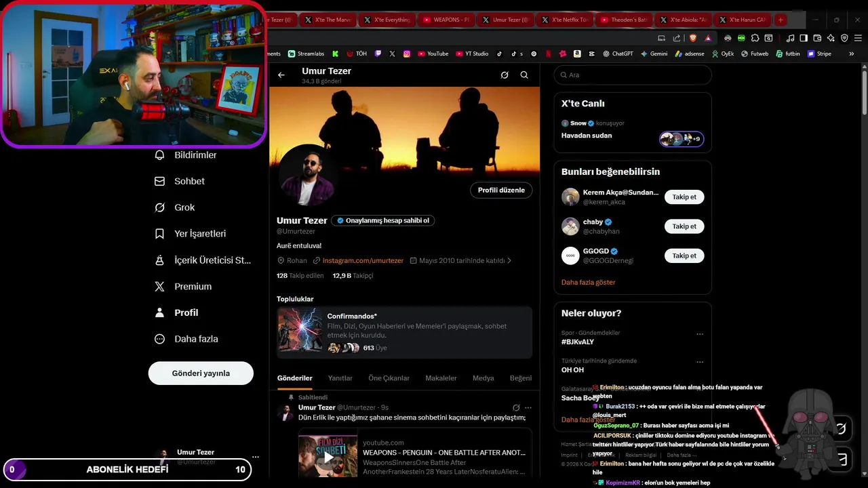Open 12,9 B Takipçi list
868x488 pixels.
pos(353,276)
